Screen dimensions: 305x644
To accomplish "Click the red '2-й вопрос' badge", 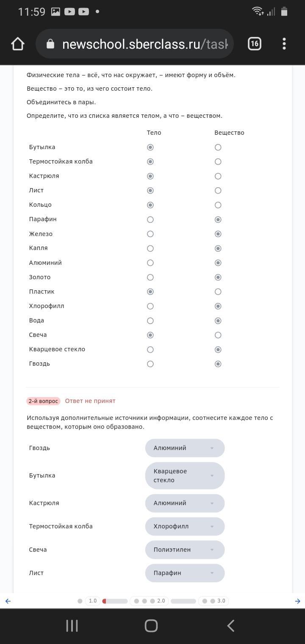I will [x=43, y=401].
